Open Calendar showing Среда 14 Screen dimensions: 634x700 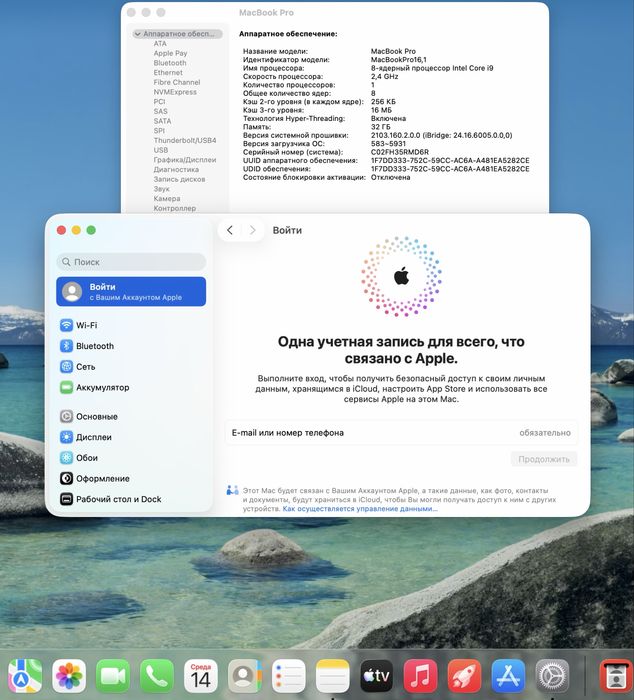point(201,676)
